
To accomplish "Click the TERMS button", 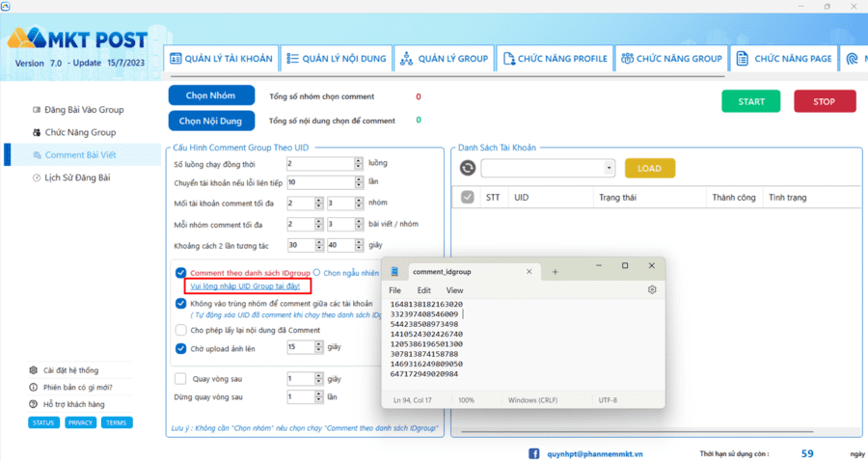I will point(117,422).
